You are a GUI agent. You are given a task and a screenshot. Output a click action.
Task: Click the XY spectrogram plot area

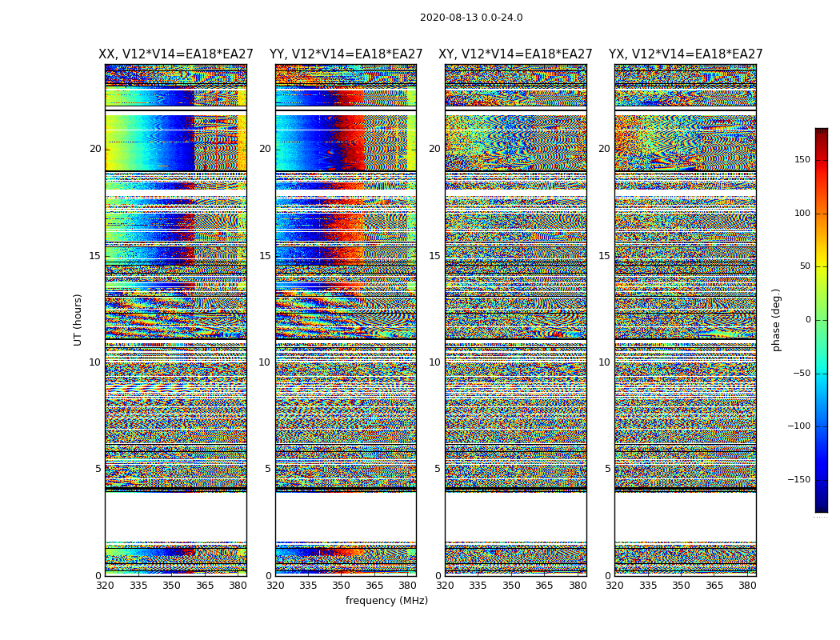(x=516, y=320)
